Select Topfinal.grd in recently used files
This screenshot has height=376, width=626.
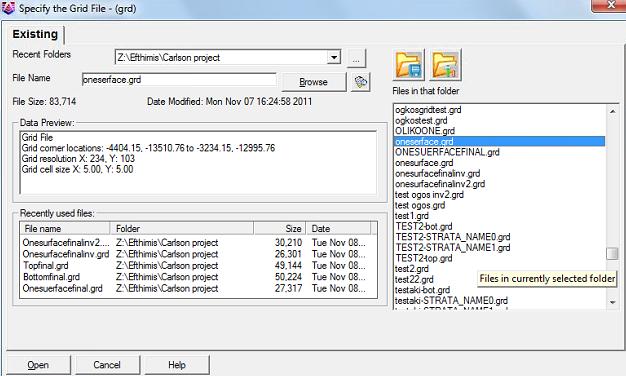pos(46,265)
